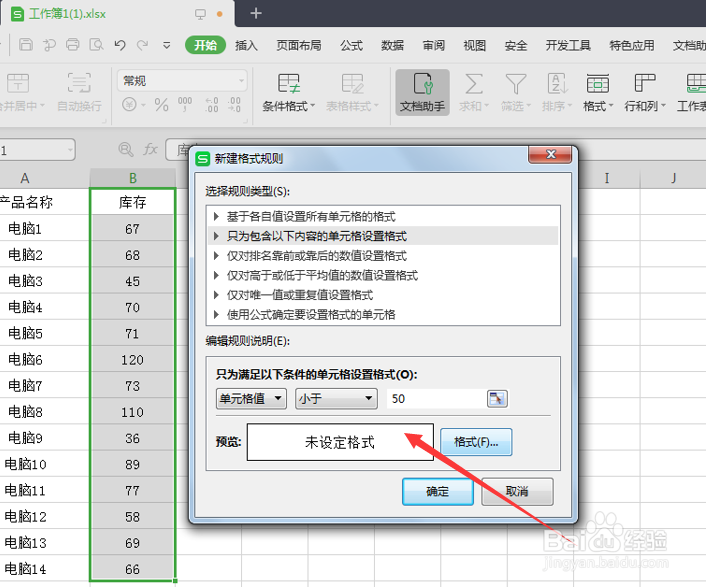Open the name box dropdown

[70, 150]
